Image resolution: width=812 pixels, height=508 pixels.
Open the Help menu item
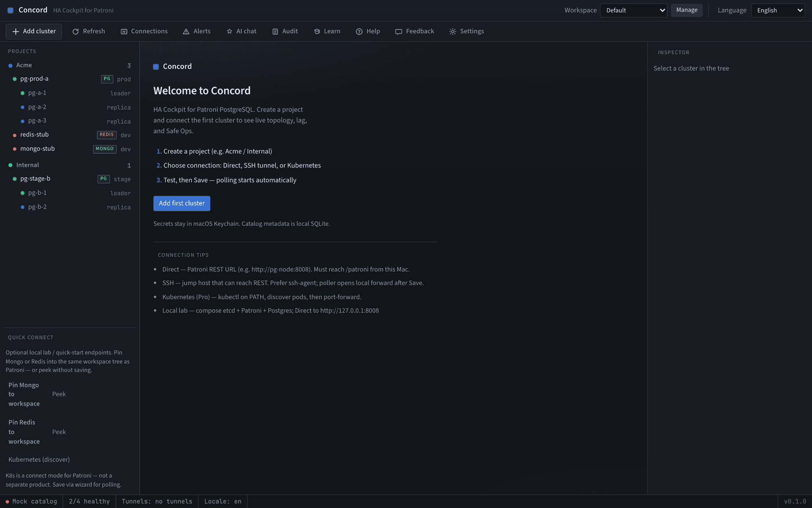pos(368,31)
